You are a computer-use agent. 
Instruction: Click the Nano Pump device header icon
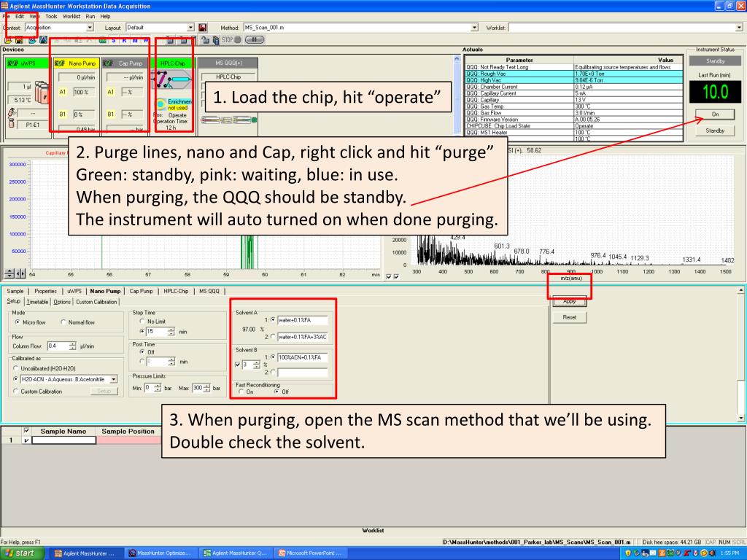tap(60, 63)
